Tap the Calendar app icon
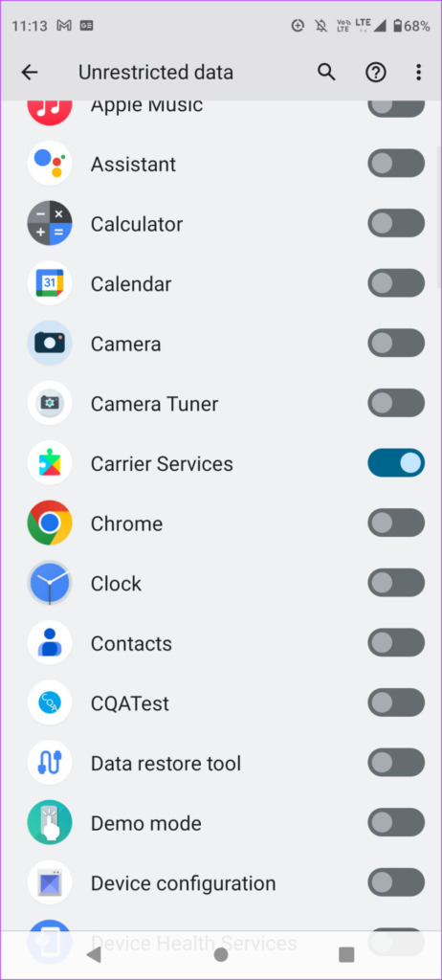Screen dimensions: 442x980 [x=50, y=283]
